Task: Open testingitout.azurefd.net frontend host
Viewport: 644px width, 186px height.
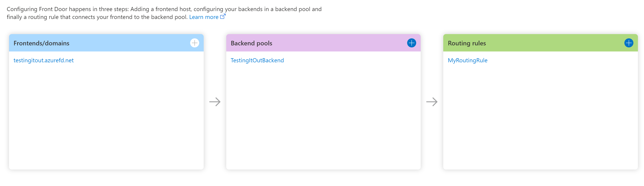Action: pyautogui.click(x=44, y=60)
